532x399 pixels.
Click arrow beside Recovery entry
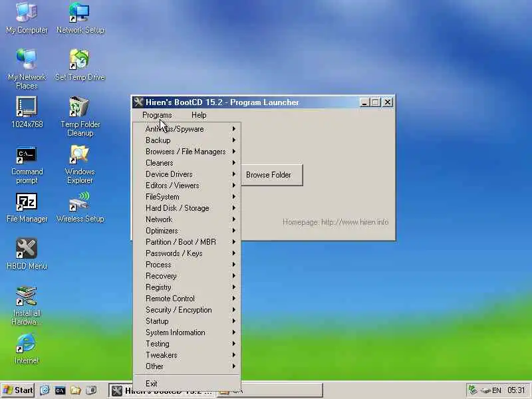pyautogui.click(x=234, y=276)
